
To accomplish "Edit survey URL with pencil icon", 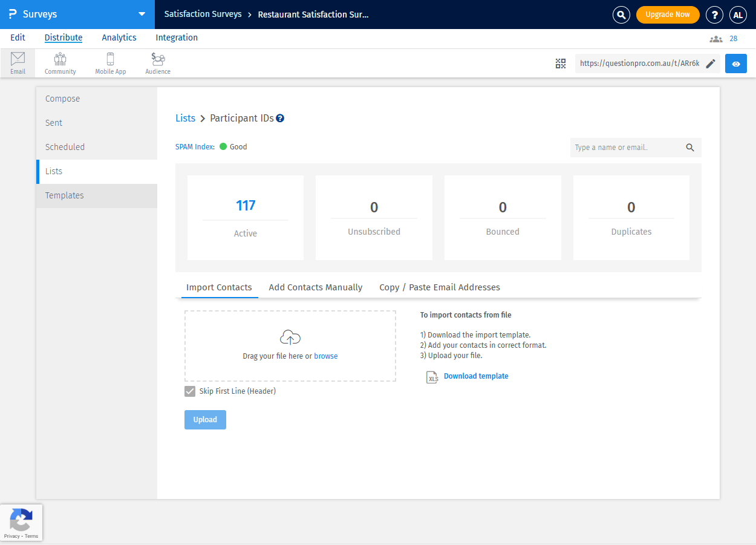I will (x=711, y=64).
